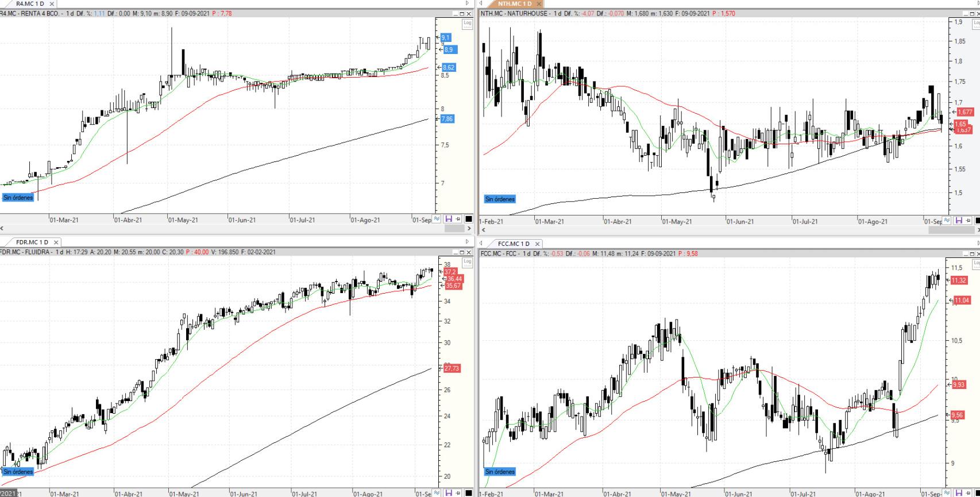This screenshot has height=497, width=980.
Task: Click the wave indicator icon in Naturhouse chart
Action: click(947, 221)
